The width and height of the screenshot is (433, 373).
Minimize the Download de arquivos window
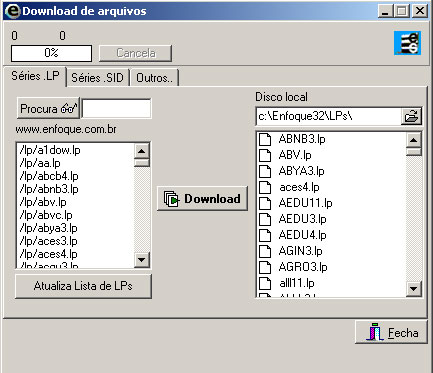pyautogui.click(x=386, y=11)
